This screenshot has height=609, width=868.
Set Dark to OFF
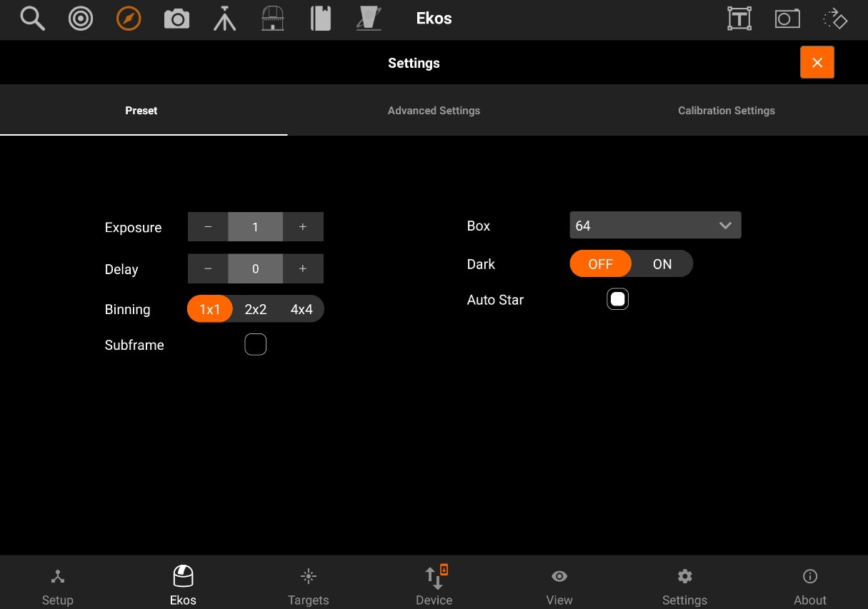point(601,264)
